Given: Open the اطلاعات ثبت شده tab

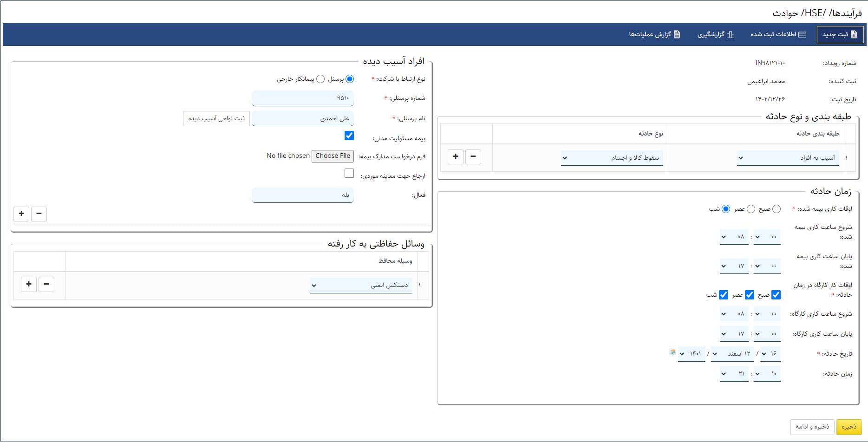Looking at the screenshot, I should click(778, 34).
